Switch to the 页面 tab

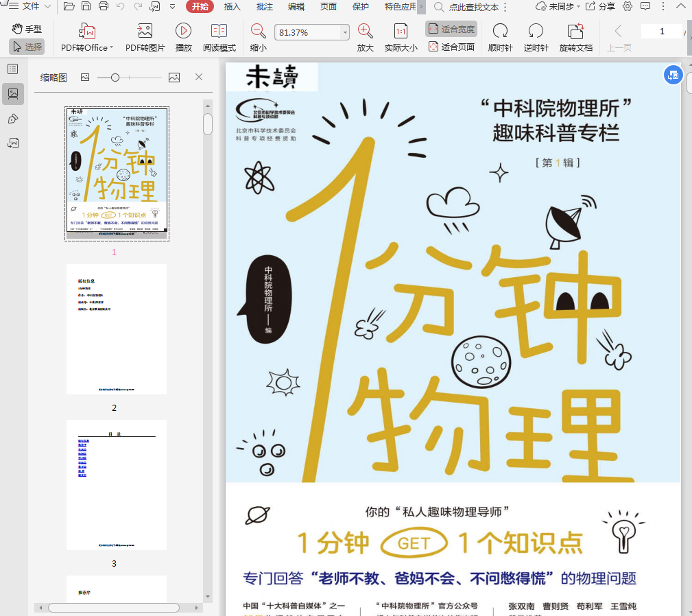pos(329,7)
